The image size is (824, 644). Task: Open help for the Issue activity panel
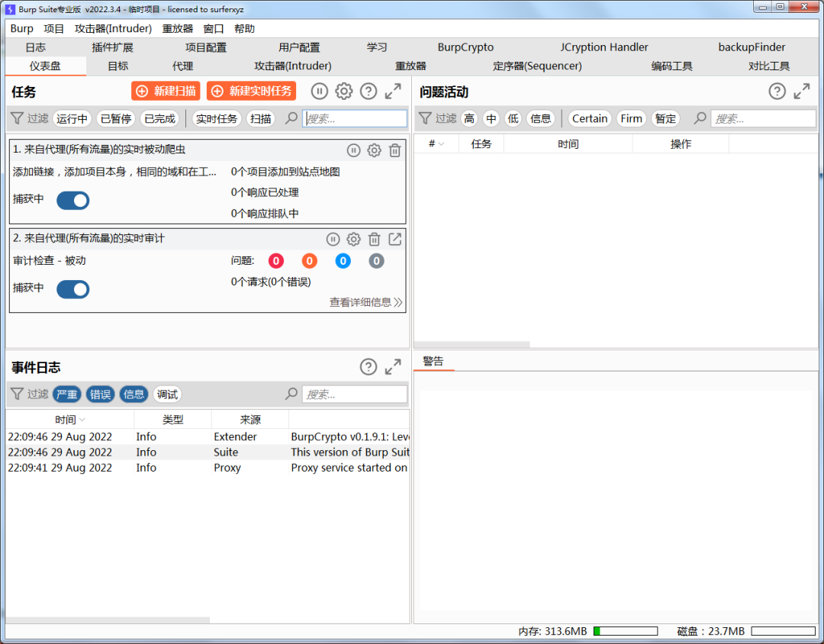tap(777, 92)
